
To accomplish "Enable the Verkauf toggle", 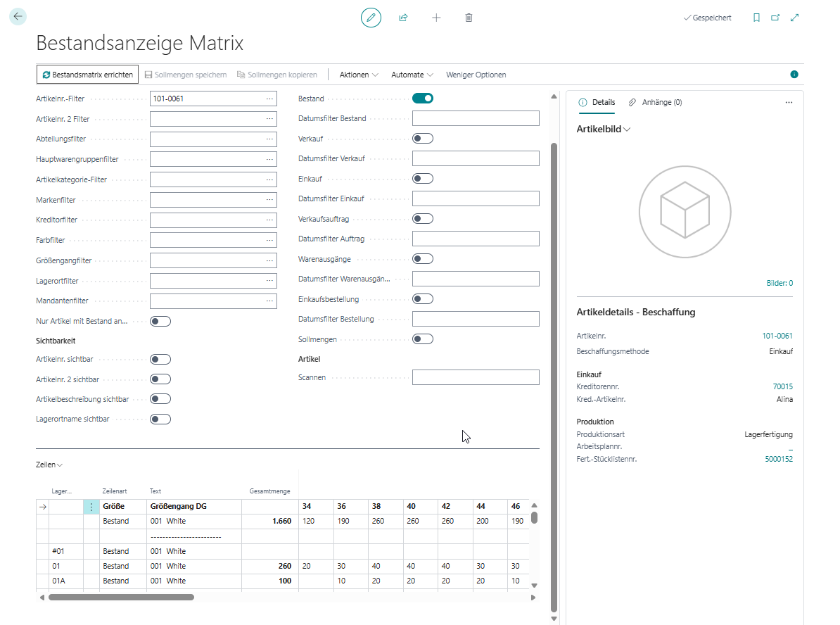I will [422, 139].
